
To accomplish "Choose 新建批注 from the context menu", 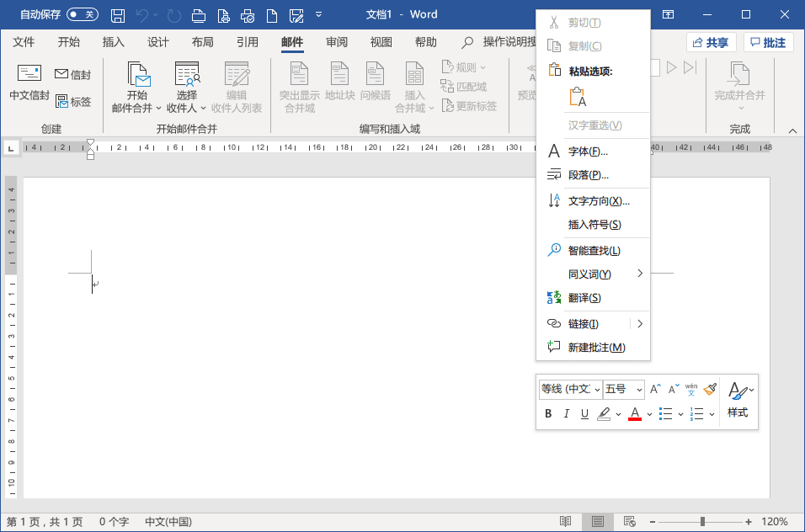I will click(594, 347).
